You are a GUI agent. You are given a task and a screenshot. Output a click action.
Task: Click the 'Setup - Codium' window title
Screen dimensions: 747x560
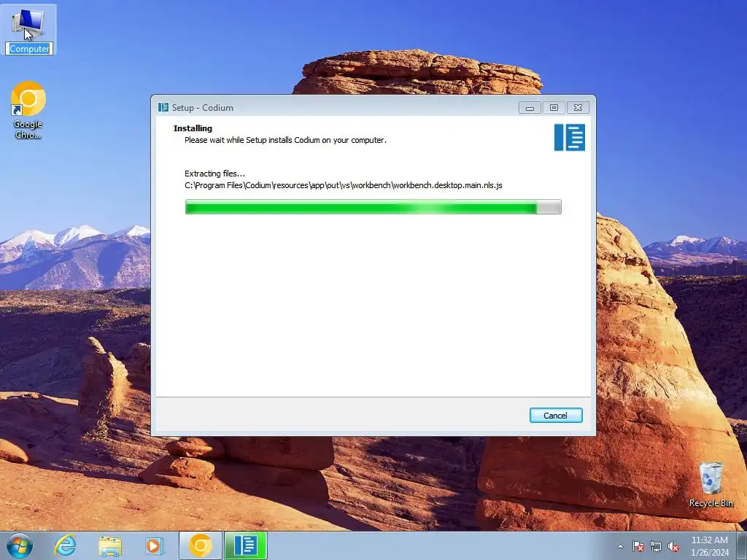[x=203, y=108]
